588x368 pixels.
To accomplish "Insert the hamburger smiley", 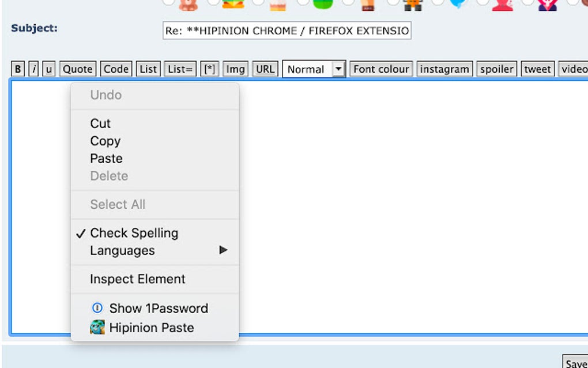I will pyautogui.click(x=233, y=6).
